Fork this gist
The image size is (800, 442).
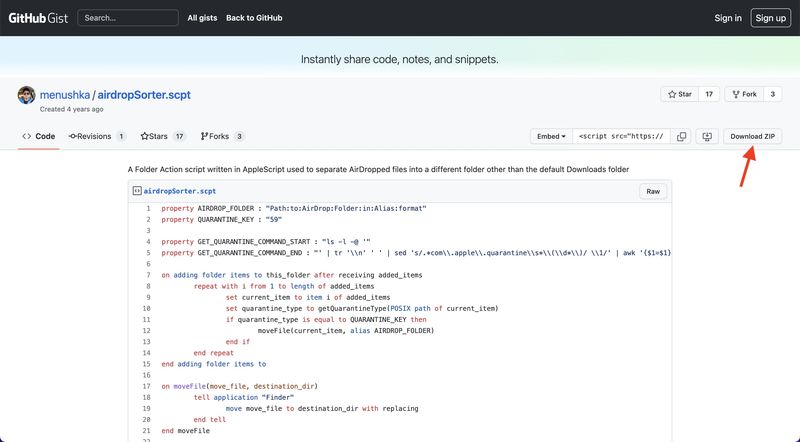[744, 94]
